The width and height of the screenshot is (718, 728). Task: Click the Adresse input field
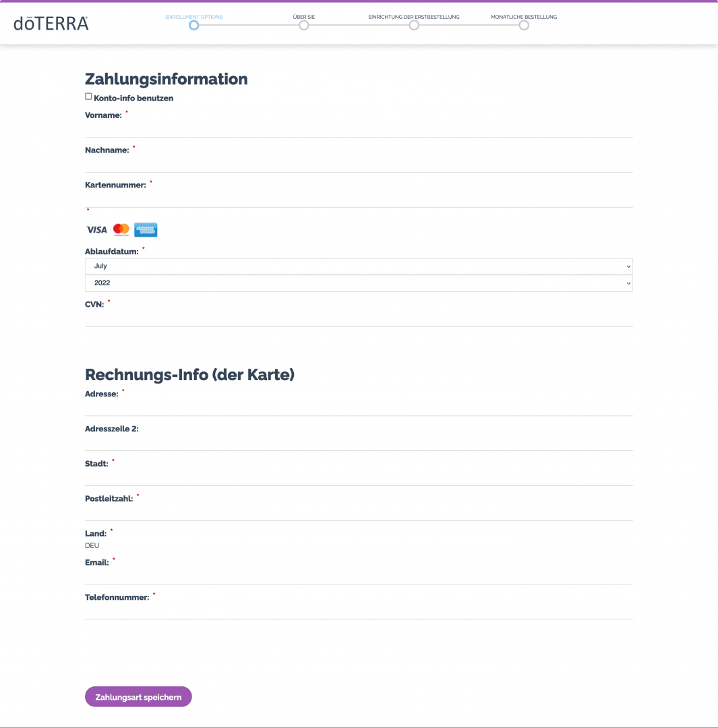[x=359, y=408]
